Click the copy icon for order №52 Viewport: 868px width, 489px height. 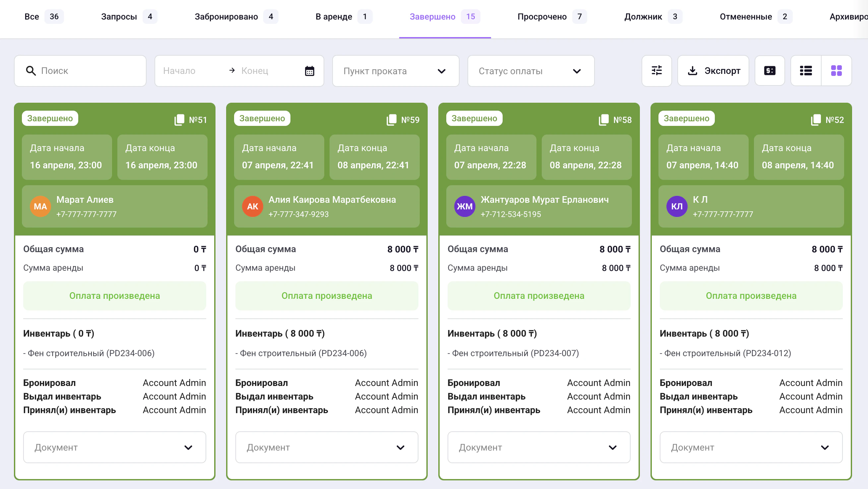coord(815,120)
